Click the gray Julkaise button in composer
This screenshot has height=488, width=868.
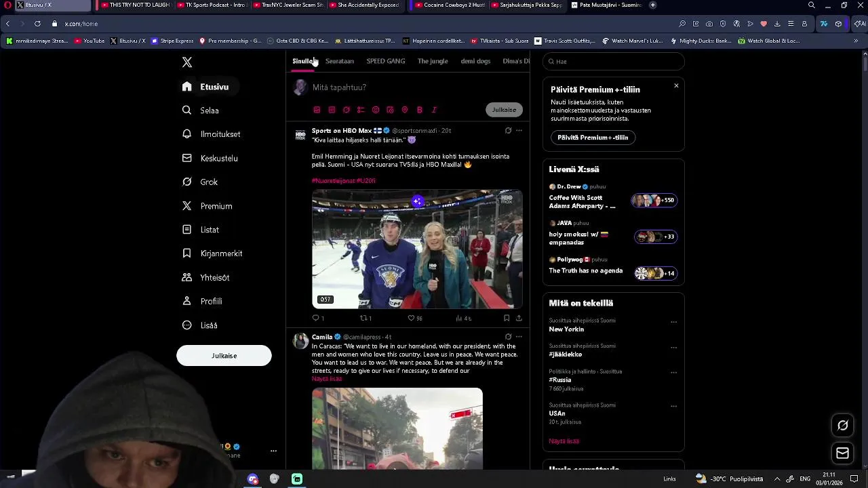point(504,110)
